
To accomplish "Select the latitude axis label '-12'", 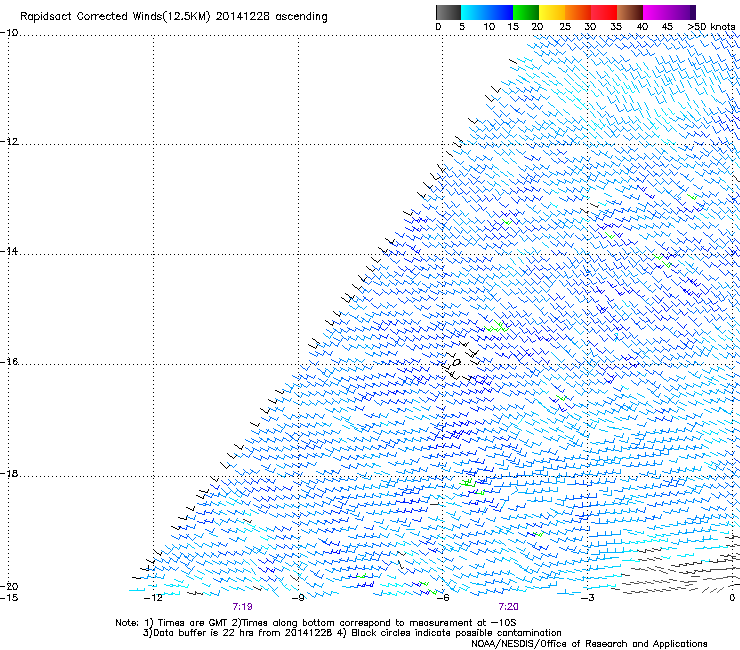I will pyautogui.click(x=9, y=142).
